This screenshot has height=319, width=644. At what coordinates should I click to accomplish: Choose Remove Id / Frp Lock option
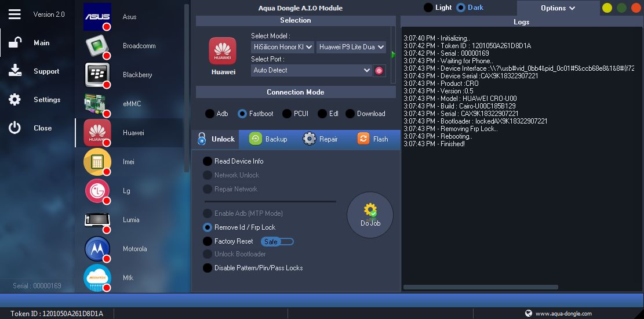(239, 227)
